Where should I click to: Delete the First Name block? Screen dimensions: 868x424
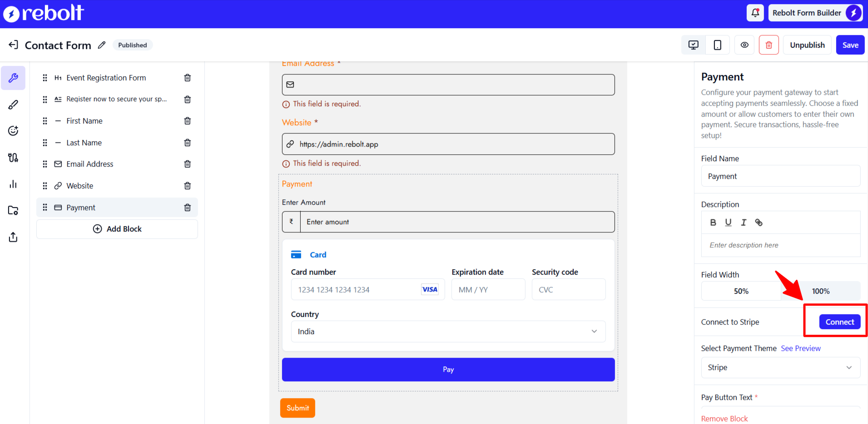click(187, 121)
